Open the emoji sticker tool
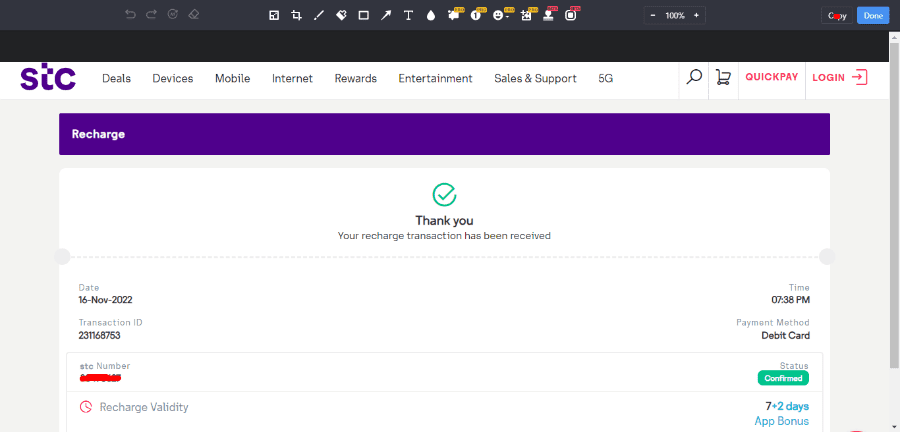Viewport: 900px width, 432px height. pos(499,15)
